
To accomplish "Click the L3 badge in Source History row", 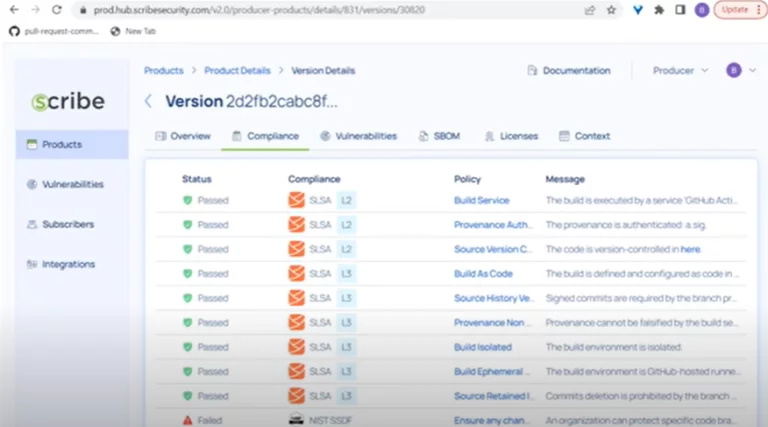I will pyautogui.click(x=346, y=298).
